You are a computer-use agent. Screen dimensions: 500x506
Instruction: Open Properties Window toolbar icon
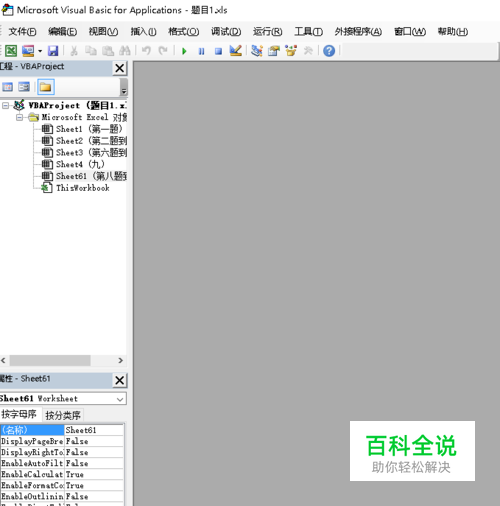click(274, 51)
